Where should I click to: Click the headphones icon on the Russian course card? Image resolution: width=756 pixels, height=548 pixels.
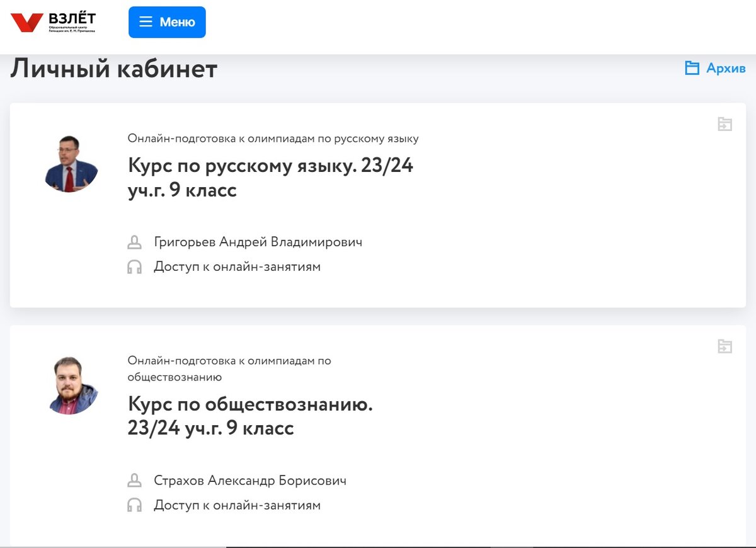(135, 266)
